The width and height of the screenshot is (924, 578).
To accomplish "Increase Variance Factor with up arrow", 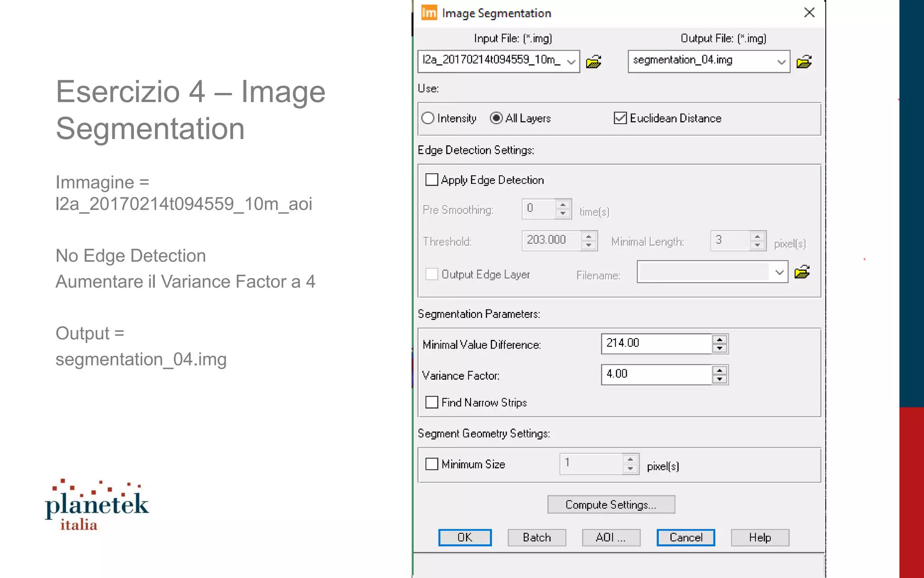I will pos(720,370).
